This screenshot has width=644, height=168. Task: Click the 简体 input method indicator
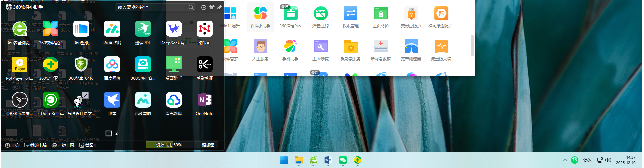(x=587, y=160)
